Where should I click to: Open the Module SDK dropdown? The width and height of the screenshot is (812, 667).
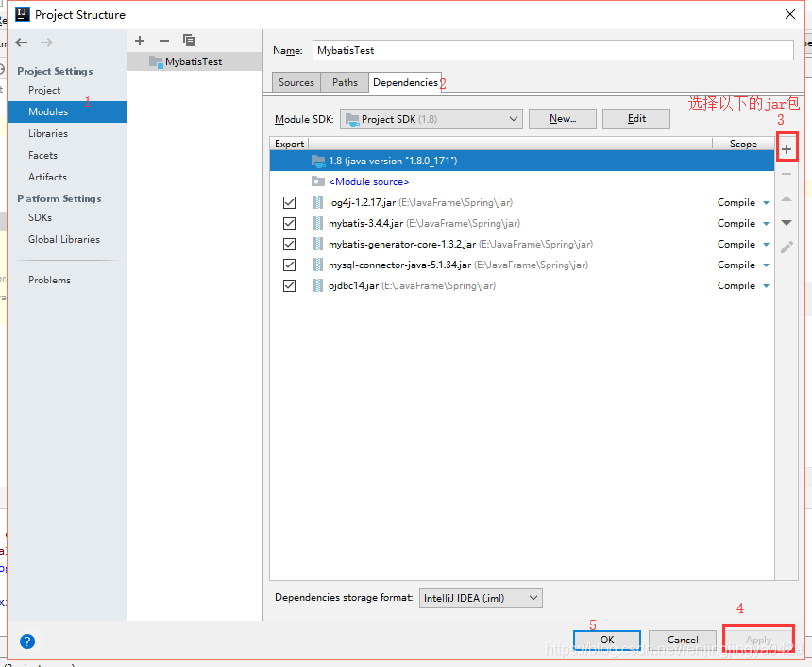(431, 119)
